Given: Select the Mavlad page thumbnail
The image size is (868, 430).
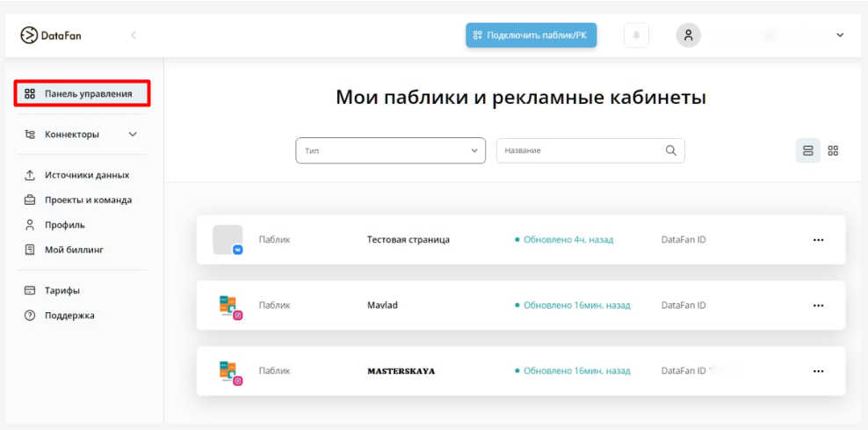Looking at the screenshot, I should [x=228, y=306].
